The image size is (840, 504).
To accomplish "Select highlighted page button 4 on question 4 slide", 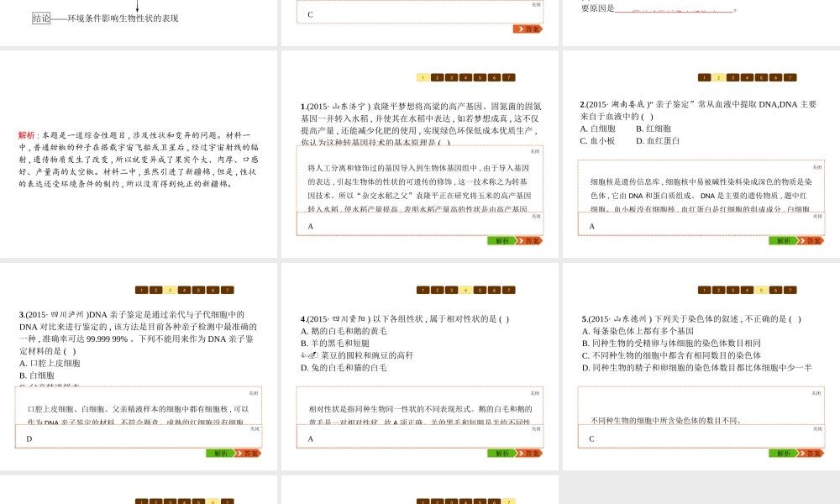I will click(465, 291).
